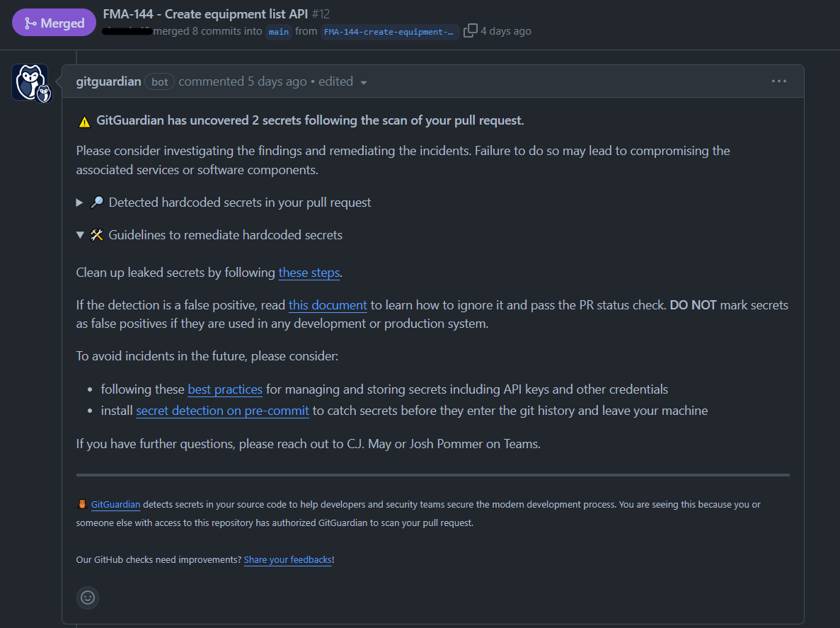Viewport: 840px width, 628px height.
Task: Collapse the Guidelines to remediate section
Action: [x=80, y=234]
